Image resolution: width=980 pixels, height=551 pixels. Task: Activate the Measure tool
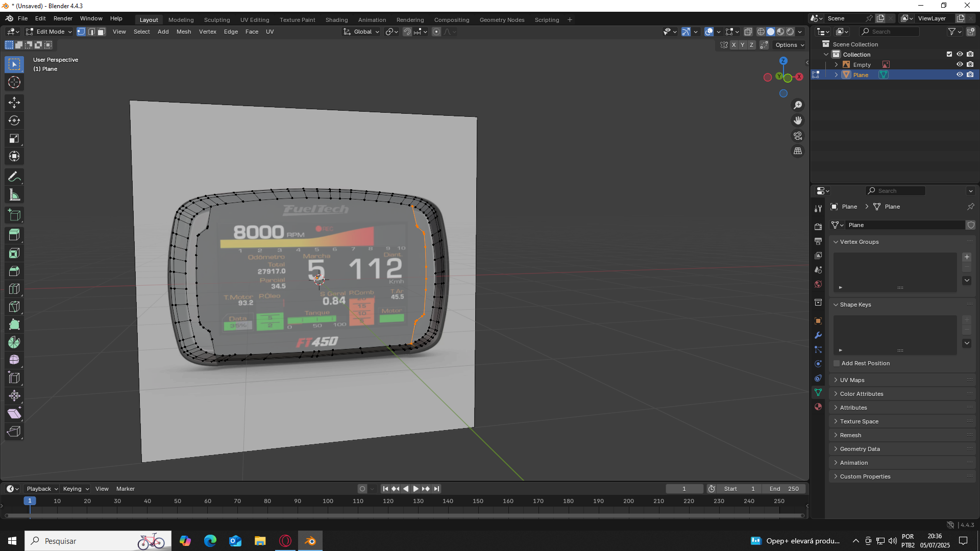pos(14,195)
